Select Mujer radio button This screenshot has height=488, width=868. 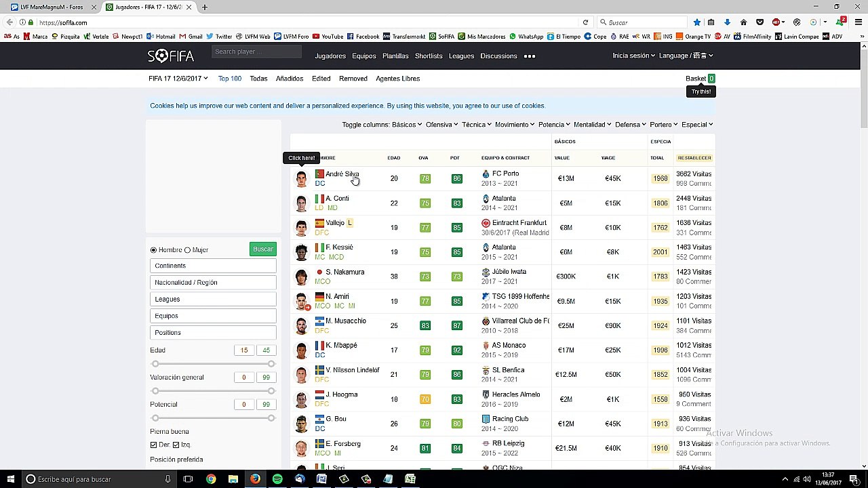(187, 250)
